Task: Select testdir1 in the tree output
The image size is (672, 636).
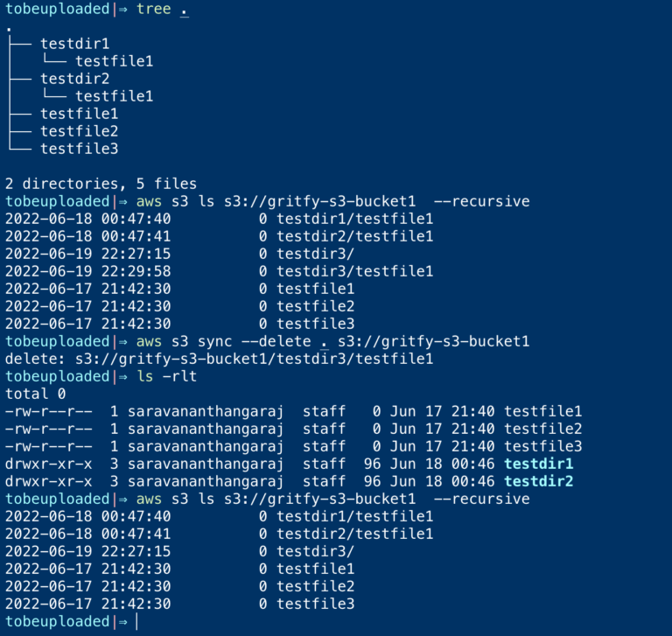Action: (x=74, y=44)
